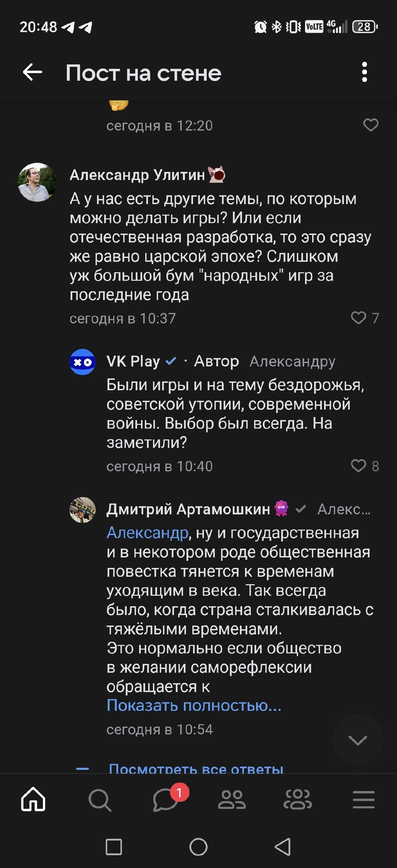Open the hamburger menu tab
This screenshot has width=397, height=868.
pyautogui.click(x=363, y=800)
